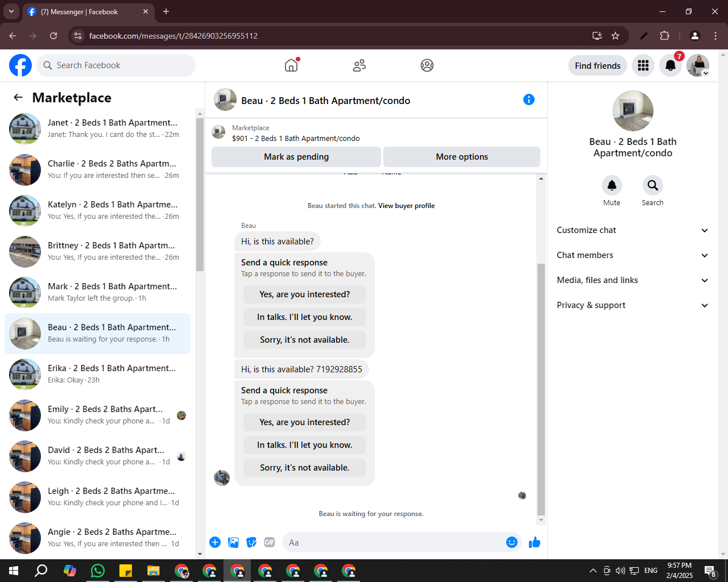Open emoji picker in message field

pyautogui.click(x=512, y=542)
